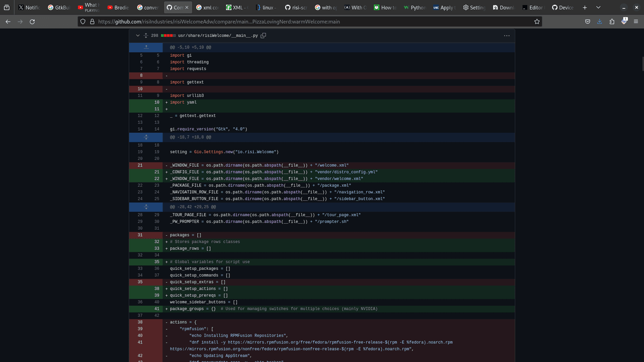Bookmark this page with the star icon
Screen dimensions: 644x362
click(537, 22)
